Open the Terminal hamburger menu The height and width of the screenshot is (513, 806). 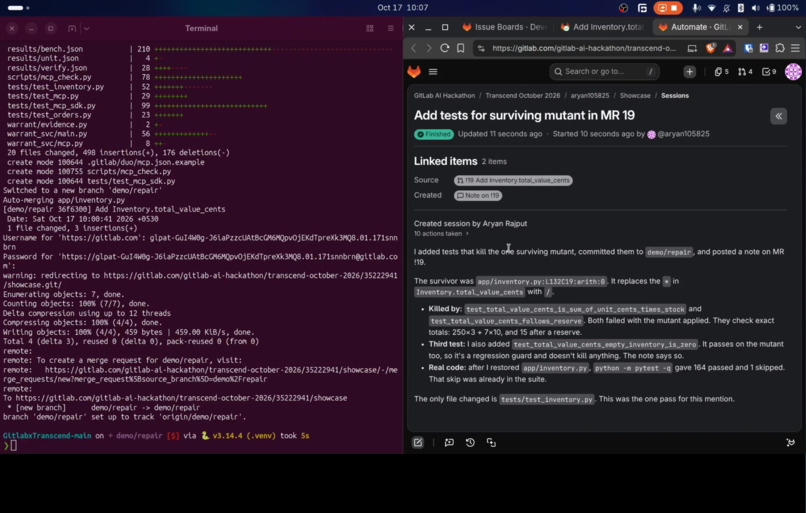[391, 28]
